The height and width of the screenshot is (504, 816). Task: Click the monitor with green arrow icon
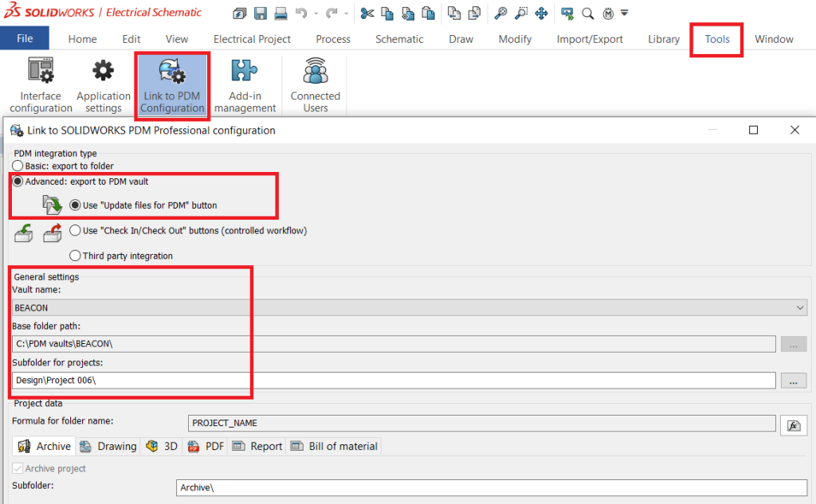[567, 14]
